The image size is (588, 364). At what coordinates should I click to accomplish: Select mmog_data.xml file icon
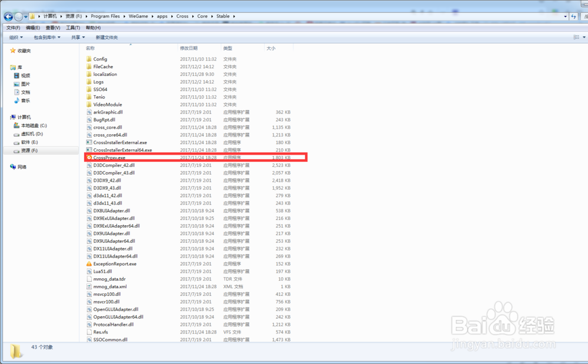(x=89, y=286)
